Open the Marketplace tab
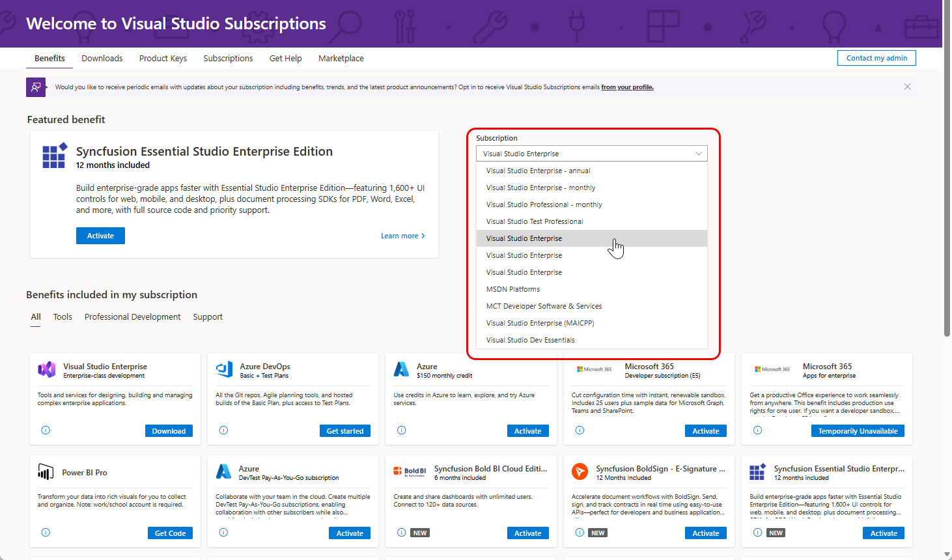Screen dimensions: 952x560 tap(341, 58)
